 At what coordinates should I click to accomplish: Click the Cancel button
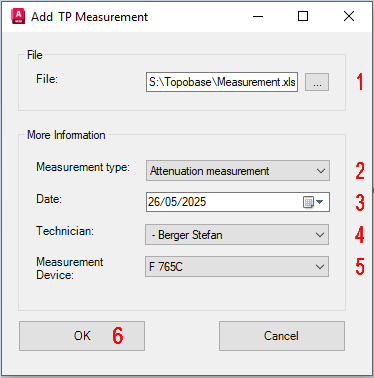click(x=282, y=336)
